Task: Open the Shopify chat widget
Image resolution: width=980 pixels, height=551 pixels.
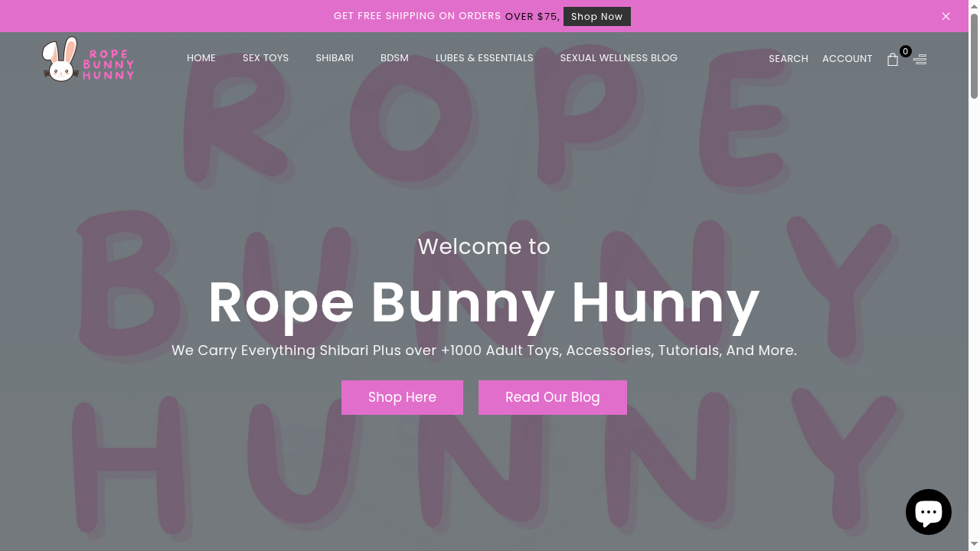Action: pyautogui.click(x=928, y=511)
